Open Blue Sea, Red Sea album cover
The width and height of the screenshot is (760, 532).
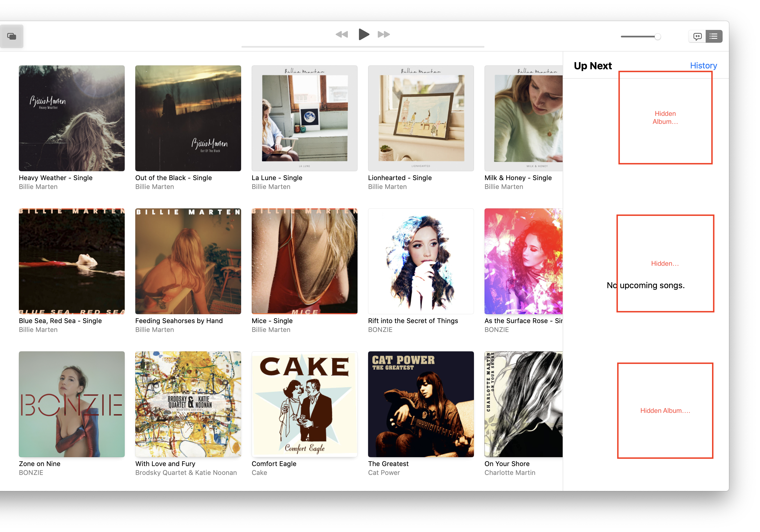[72, 261]
